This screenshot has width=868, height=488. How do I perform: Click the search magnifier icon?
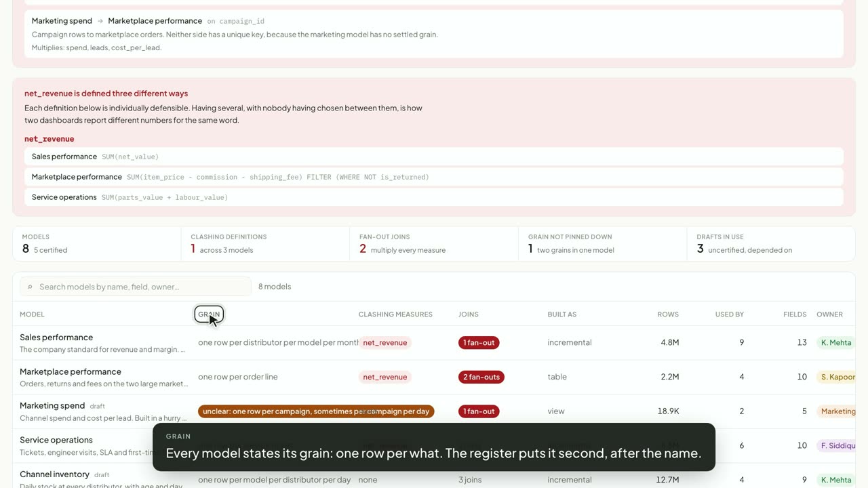30,287
